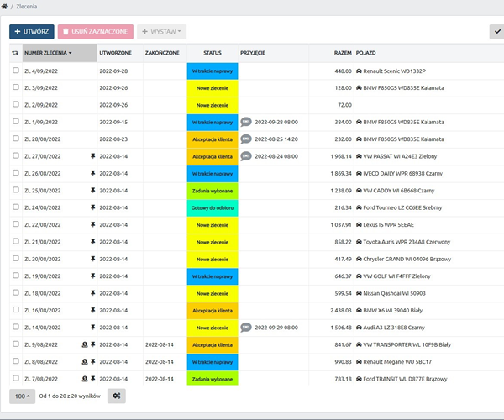Sort by STATUS column header

point(213,53)
